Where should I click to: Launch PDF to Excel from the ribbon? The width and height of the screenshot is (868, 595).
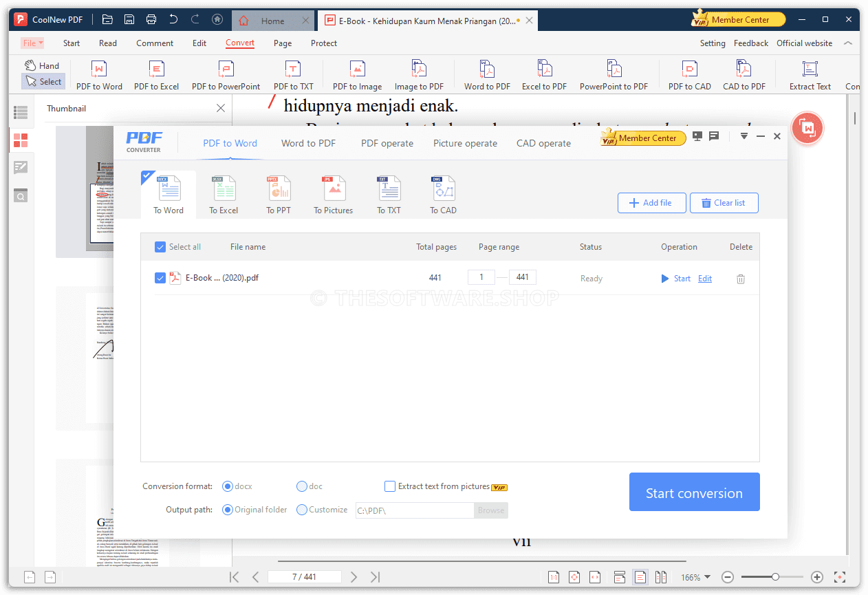coord(156,75)
